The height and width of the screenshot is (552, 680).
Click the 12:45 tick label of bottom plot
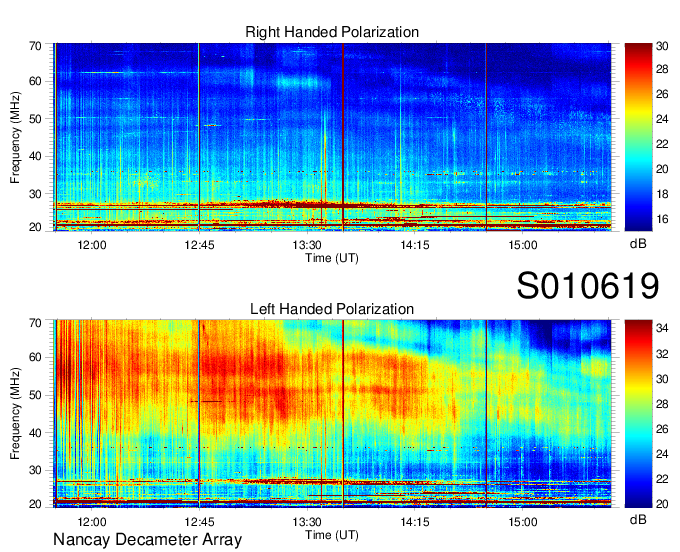coord(199,522)
